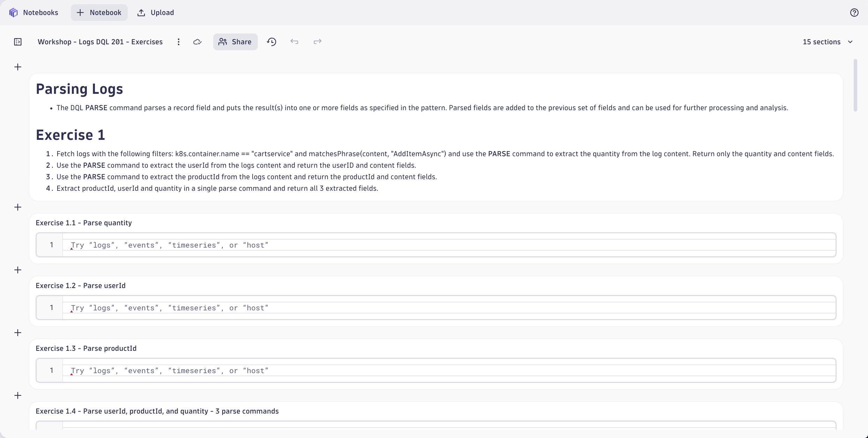The height and width of the screenshot is (438, 868).
Task: Click the undo arrow icon
Action: [x=294, y=42]
